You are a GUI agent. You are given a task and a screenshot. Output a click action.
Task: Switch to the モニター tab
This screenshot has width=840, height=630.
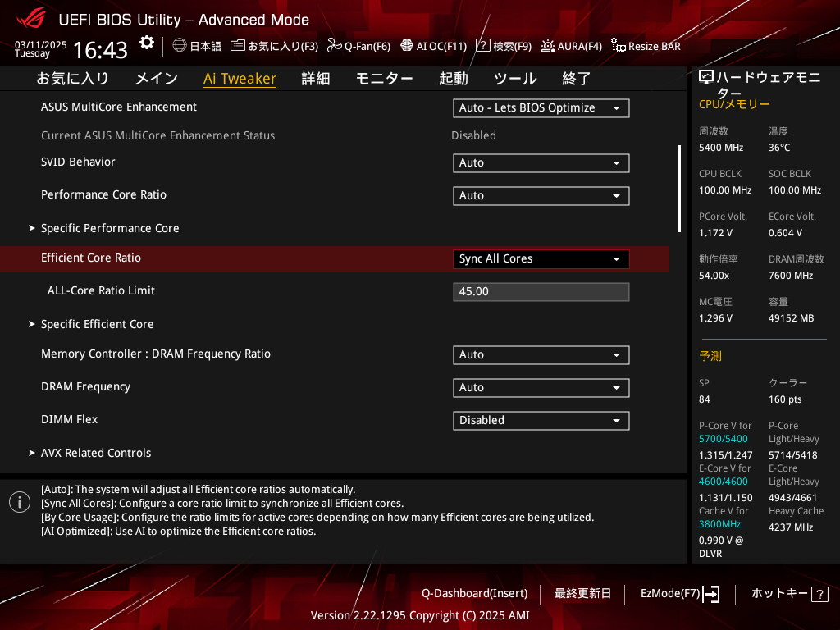pyautogui.click(x=384, y=79)
